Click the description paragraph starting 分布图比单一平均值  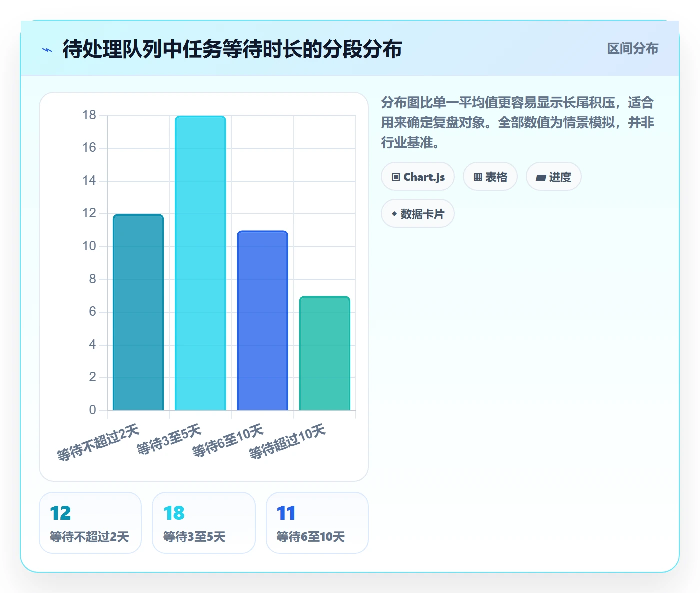[x=517, y=123]
